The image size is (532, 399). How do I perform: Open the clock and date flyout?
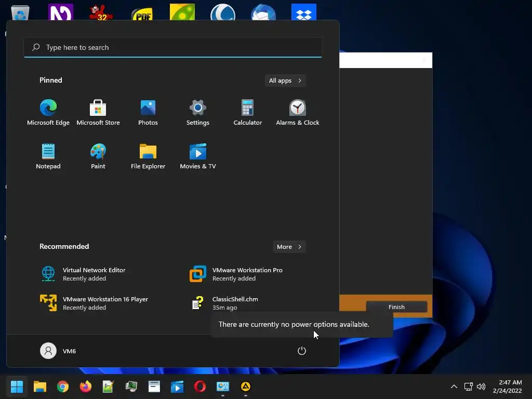coord(507,387)
